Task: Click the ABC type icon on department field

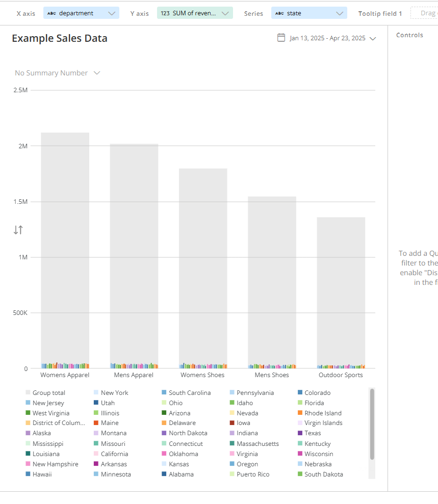Action: click(x=51, y=13)
